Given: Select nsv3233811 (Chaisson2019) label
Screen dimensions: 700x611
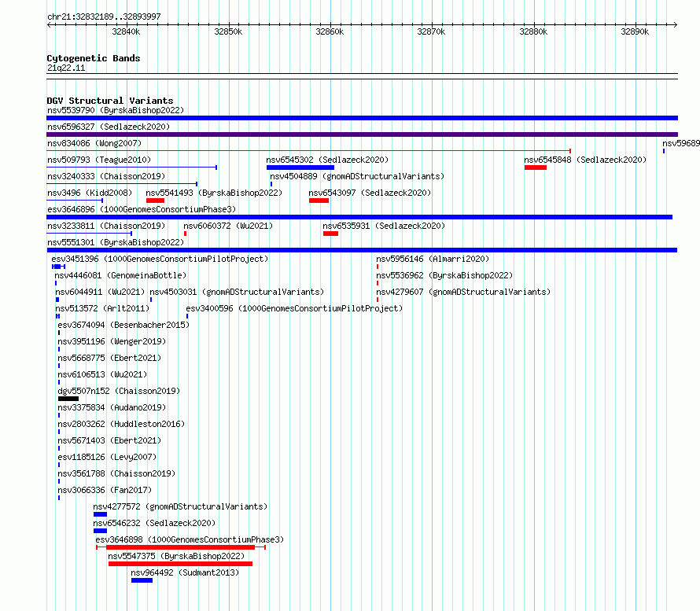Looking at the screenshot, I should pos(106,226).
